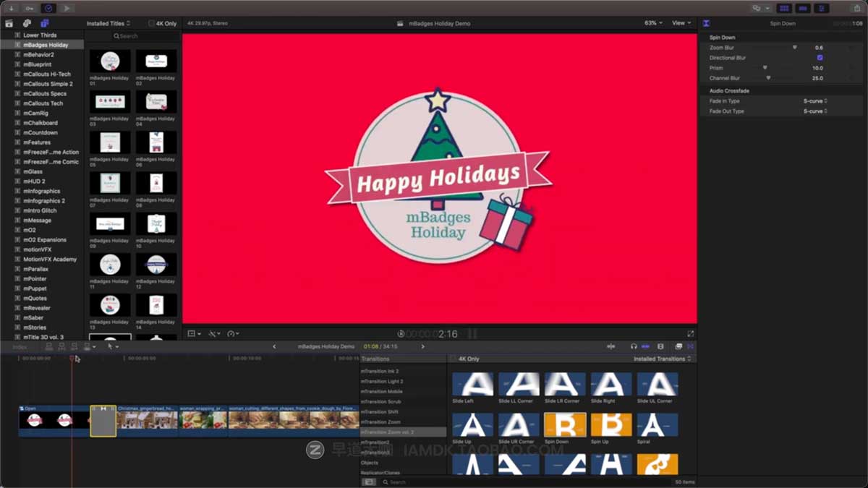Toggle solo headphones icon in timeline

(634, 346)
